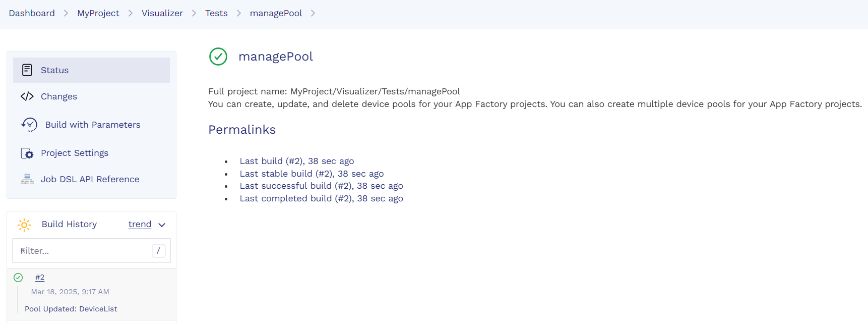Click the trend link in Build History
Screen dimensions: 868x324
point(140,224)
